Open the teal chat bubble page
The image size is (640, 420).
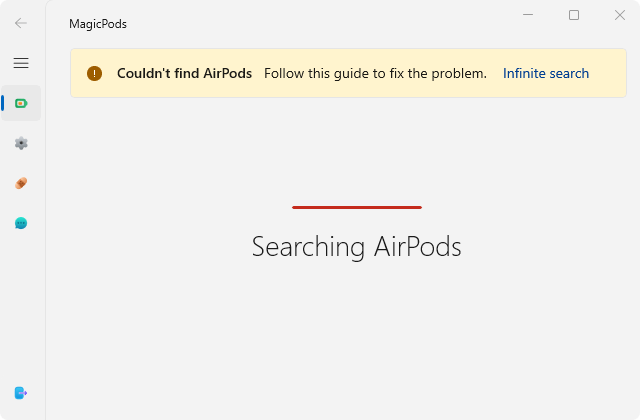[x=21, y=223]
